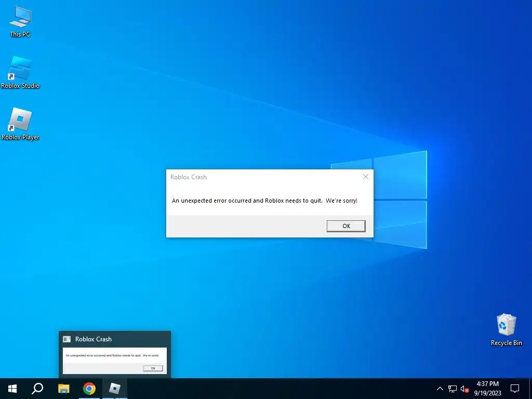Open the network status tray icon

pyautogui.click(x=453, y=389)
